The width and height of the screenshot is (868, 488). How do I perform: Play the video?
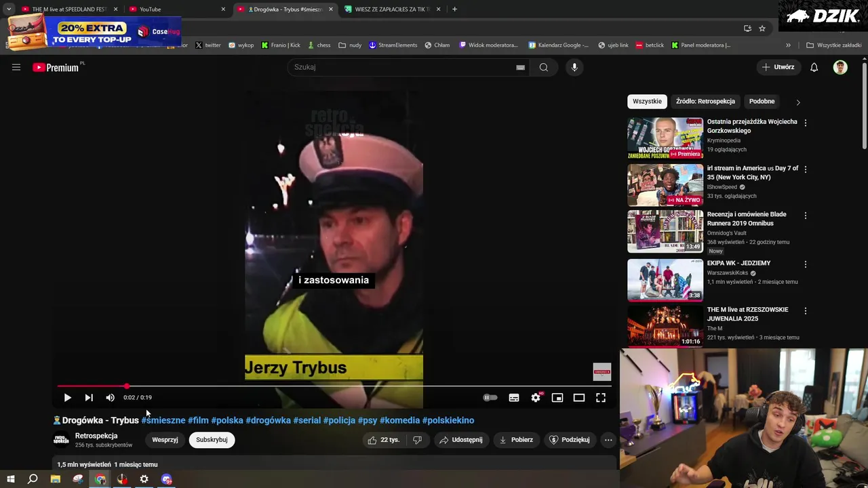click(x=67, y=398)
